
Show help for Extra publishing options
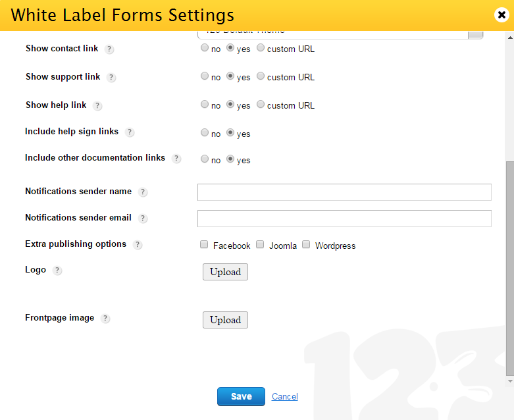click(x=138, y=245)
